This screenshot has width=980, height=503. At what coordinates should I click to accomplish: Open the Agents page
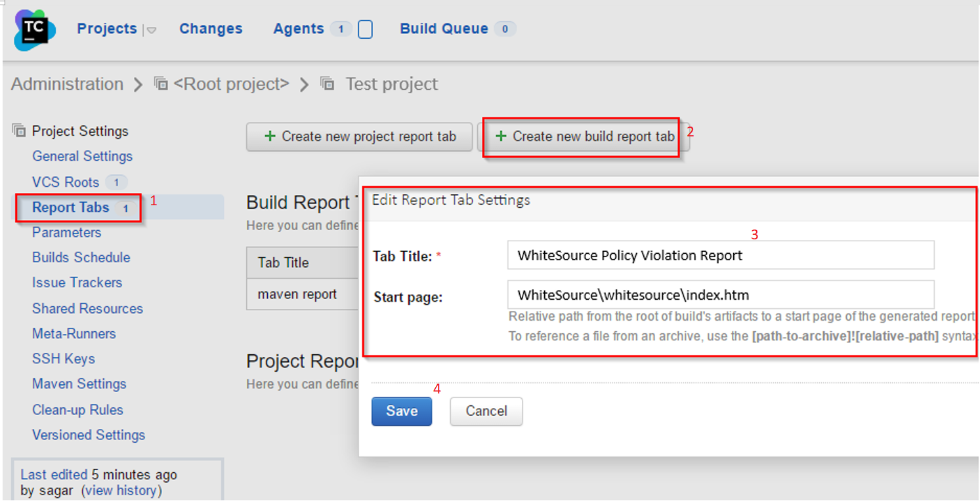(299, 29)
